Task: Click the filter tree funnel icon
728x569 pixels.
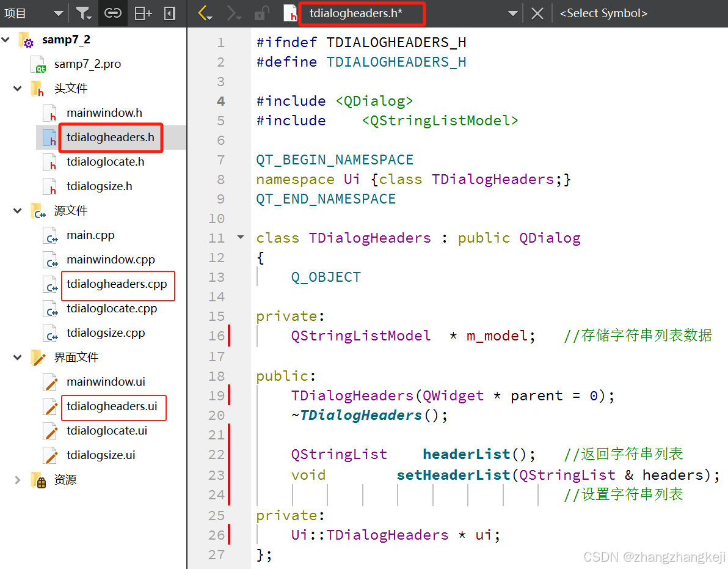Action: tap(84, 13)
